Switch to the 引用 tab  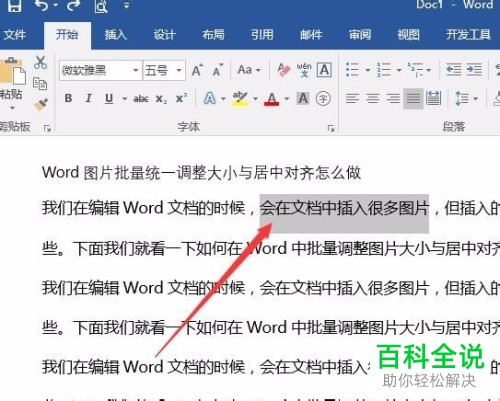tap(262, 35)
